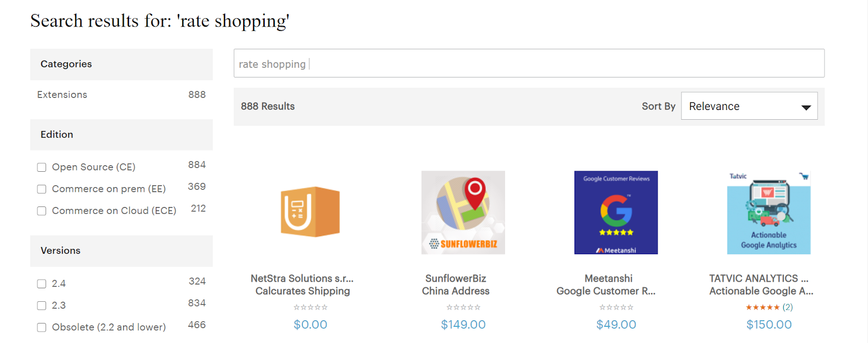Filter by the Extensions category
This screenshot has width=868, height=343.
tap(62, 95)
